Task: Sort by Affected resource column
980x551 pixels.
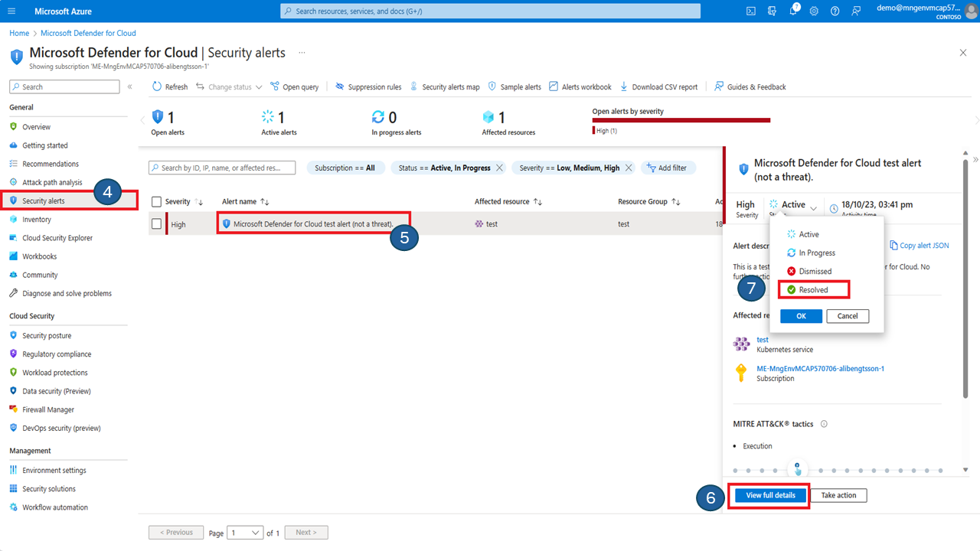Action: (x=508, y=202)
